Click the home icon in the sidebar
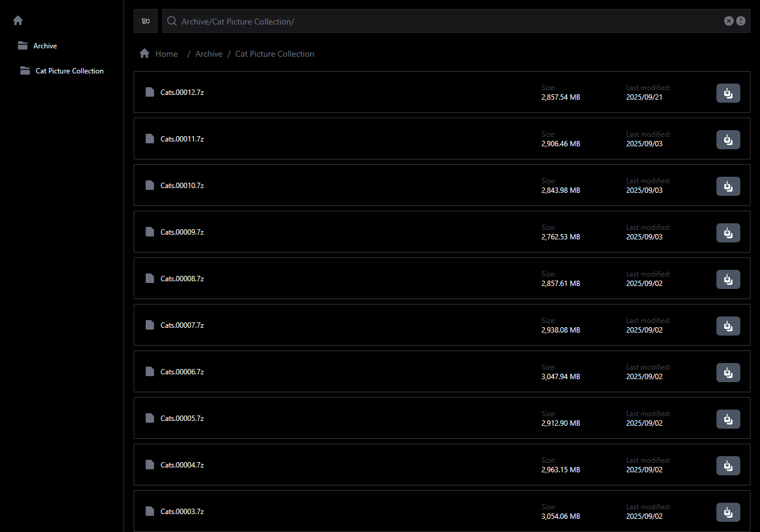Screen dimensions: 760x532 (18, 20)
